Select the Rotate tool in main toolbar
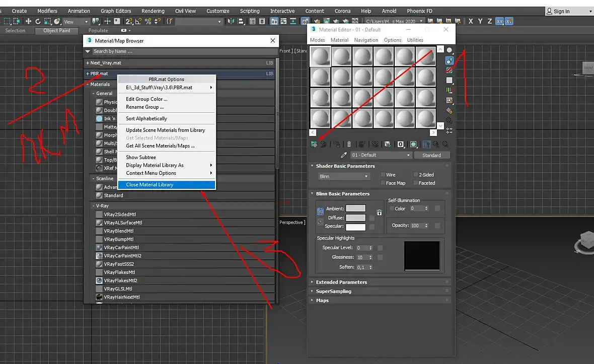The image size is (594, 364). 38,21
